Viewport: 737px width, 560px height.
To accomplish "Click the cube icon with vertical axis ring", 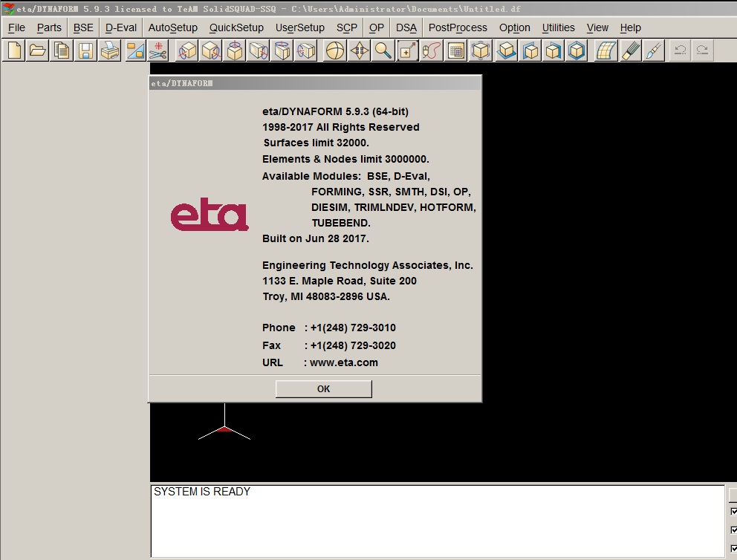I will tap(235, 51).
